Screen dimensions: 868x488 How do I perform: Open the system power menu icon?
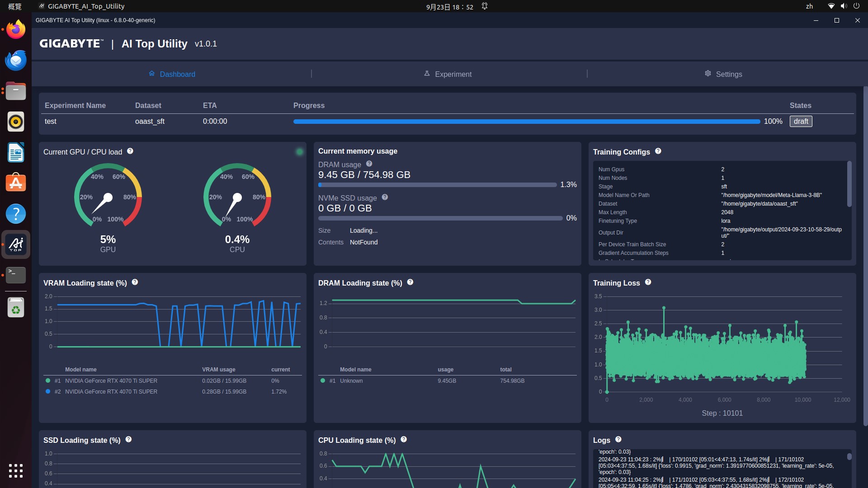(x=856, y=6)
